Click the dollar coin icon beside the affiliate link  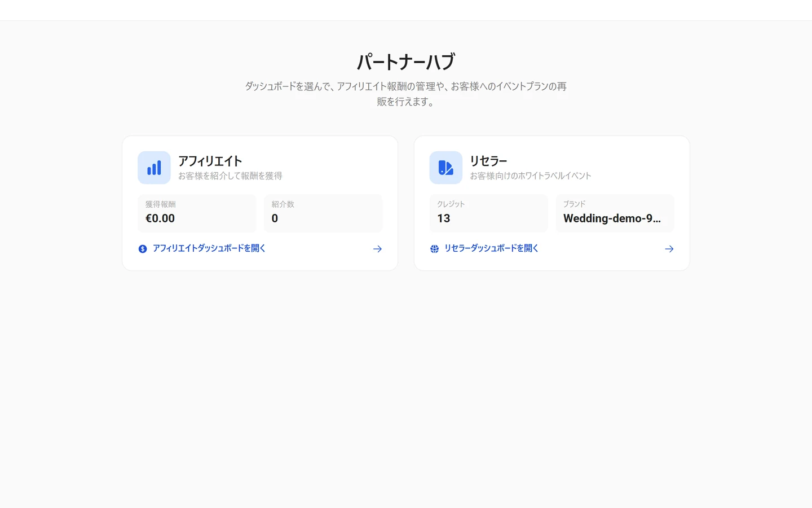click(143, 249)
